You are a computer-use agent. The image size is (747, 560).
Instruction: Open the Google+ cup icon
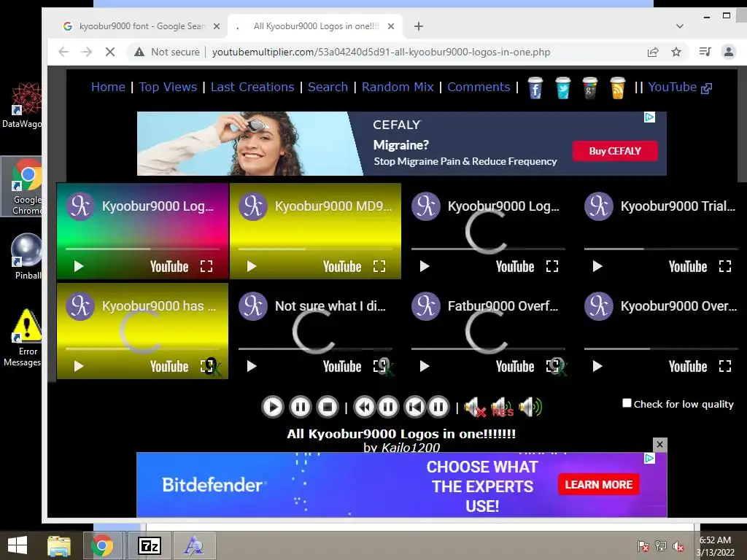tap(589, 88)
